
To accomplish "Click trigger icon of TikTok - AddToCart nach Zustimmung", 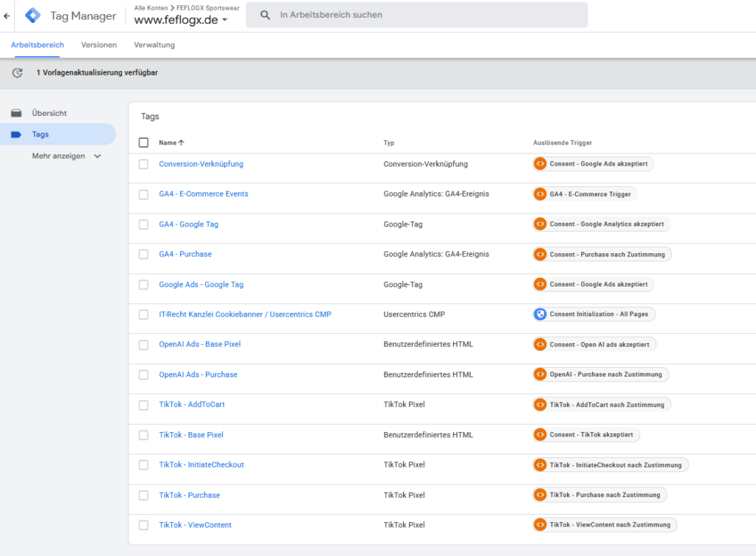I will pyautogui.click(x=540, y=405).
